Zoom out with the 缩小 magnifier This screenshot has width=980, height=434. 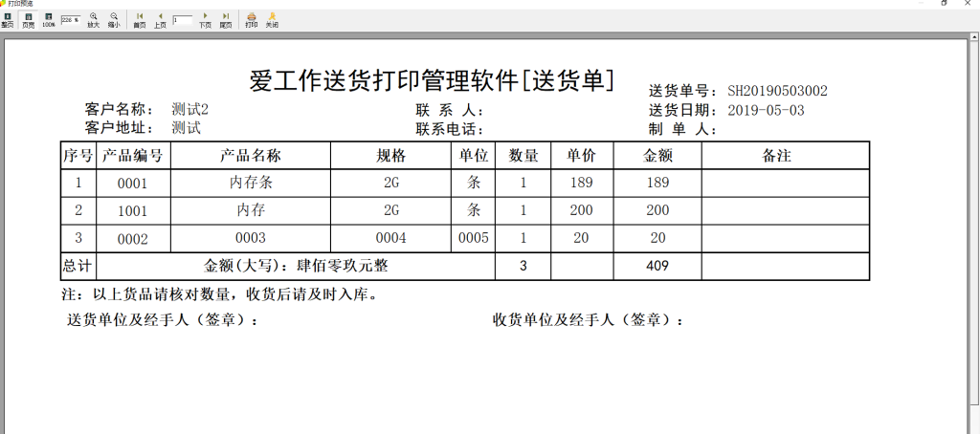[114, 20]
